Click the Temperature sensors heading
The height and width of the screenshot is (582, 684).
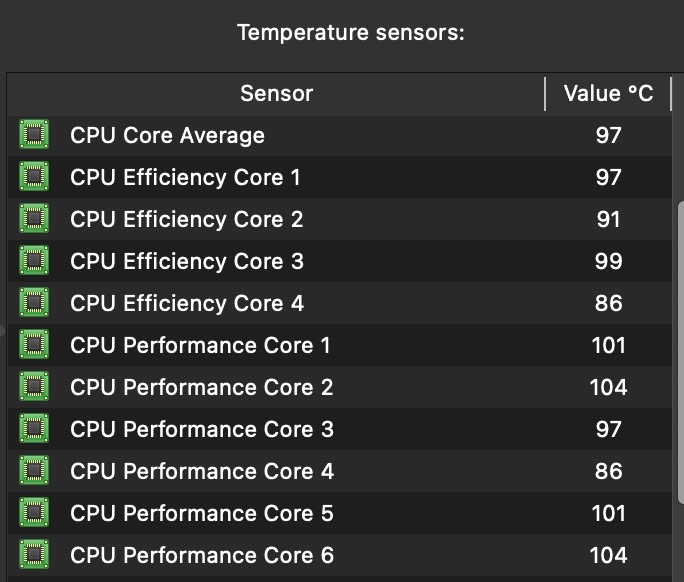[351, 33]
